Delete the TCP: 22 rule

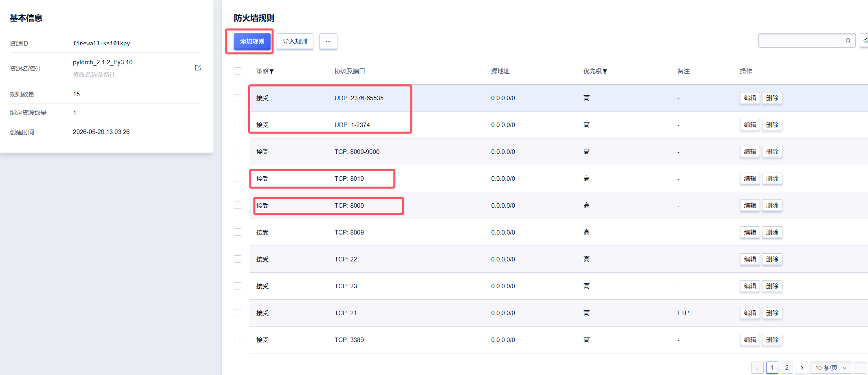(772, 259)
